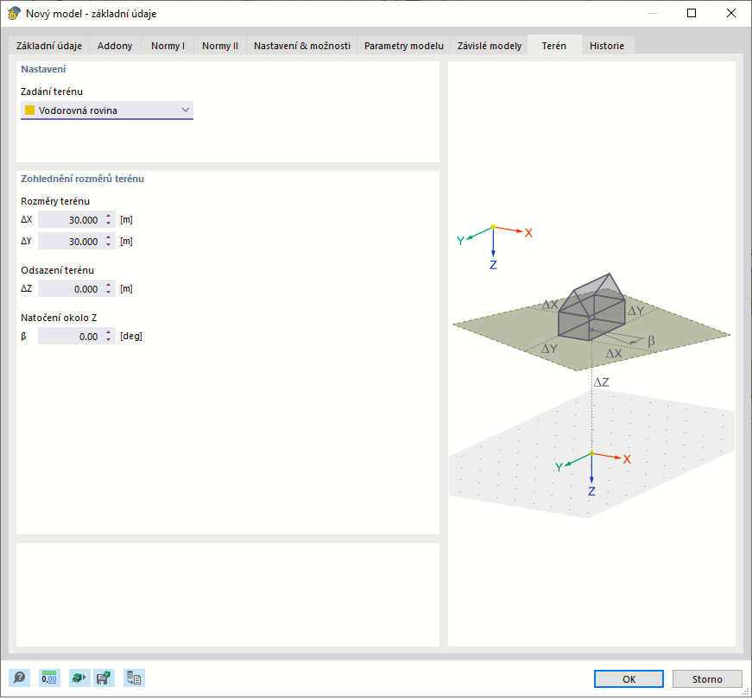The width and height of the screenshot is (752, 700).
Task: Click the β rotation angle field
Action: [x=71, y=336]
